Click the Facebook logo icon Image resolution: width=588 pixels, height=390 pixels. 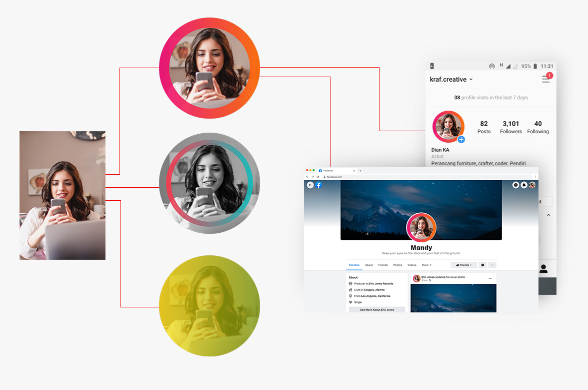[x=318, y=185]
